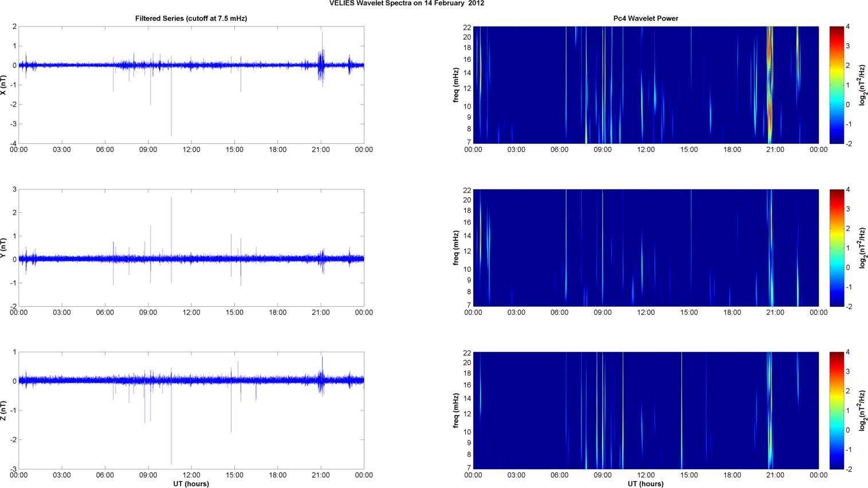The image size is (868, 488).
Task: Click the log2(nT²/Hz) label beside the top colorbar
Action: click(x=862, y=85)
